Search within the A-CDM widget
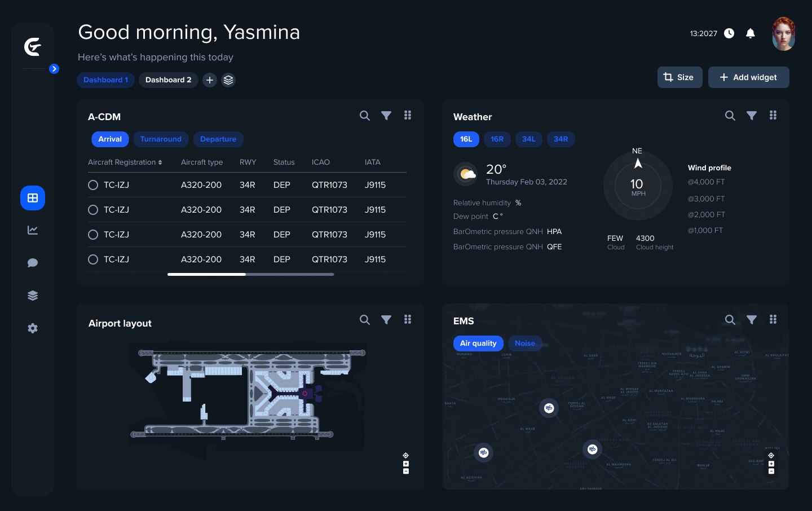 (365, 116)
